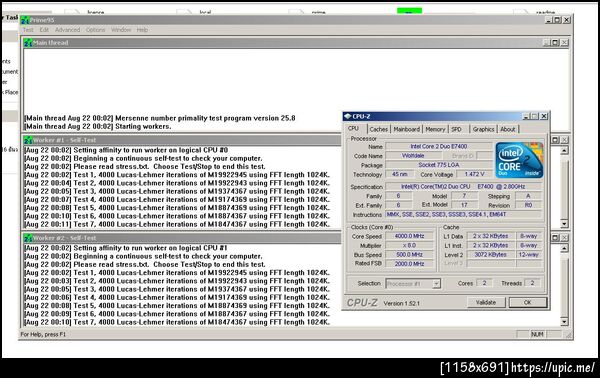This screenshot has width=600, height=378.
Task: Click the Core Voltage value 1.472 V
Action: [x=474, y=174]
